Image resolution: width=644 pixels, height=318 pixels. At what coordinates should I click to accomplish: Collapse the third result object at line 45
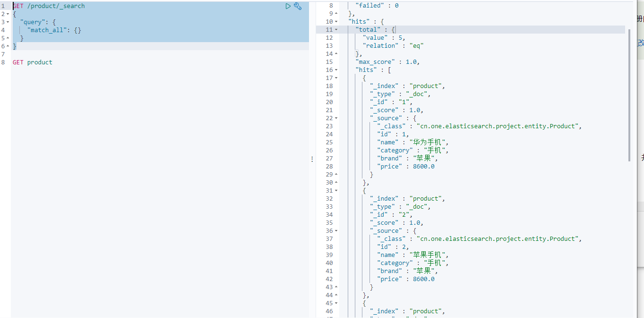[335, 303]
